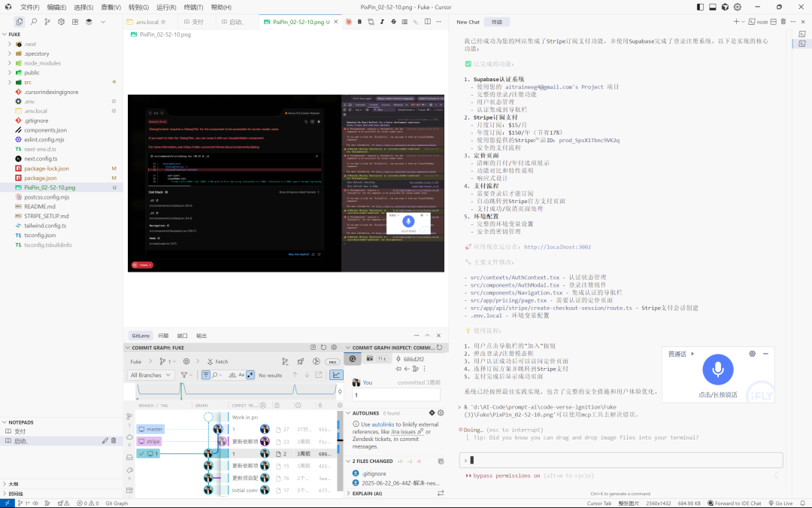Edit the 启动 notepad with pencil icon

point(105,440)
